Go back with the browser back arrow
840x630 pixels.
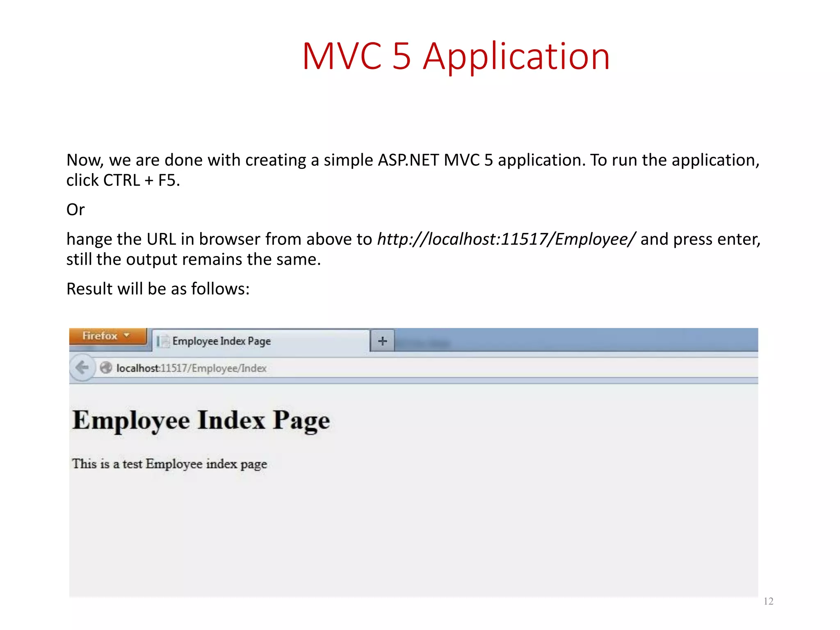coord(82,367)
